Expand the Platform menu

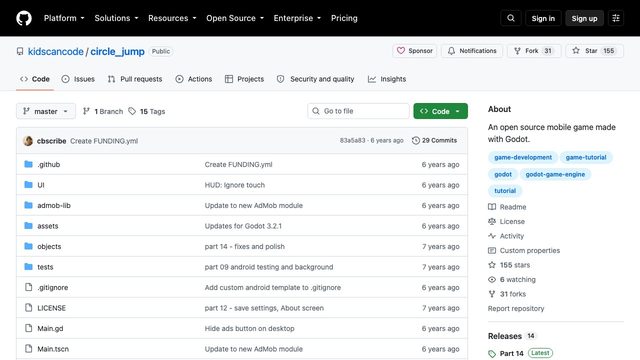tap(64, 18)
